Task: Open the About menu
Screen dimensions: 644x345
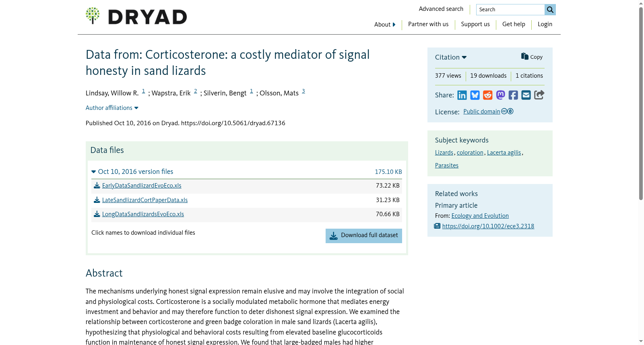Action: pos(385,25)
